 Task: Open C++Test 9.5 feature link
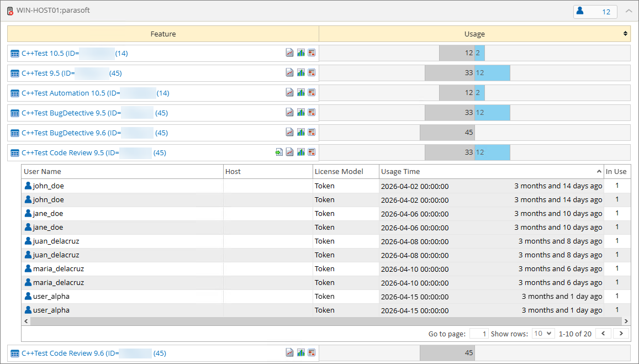(72, 73)
